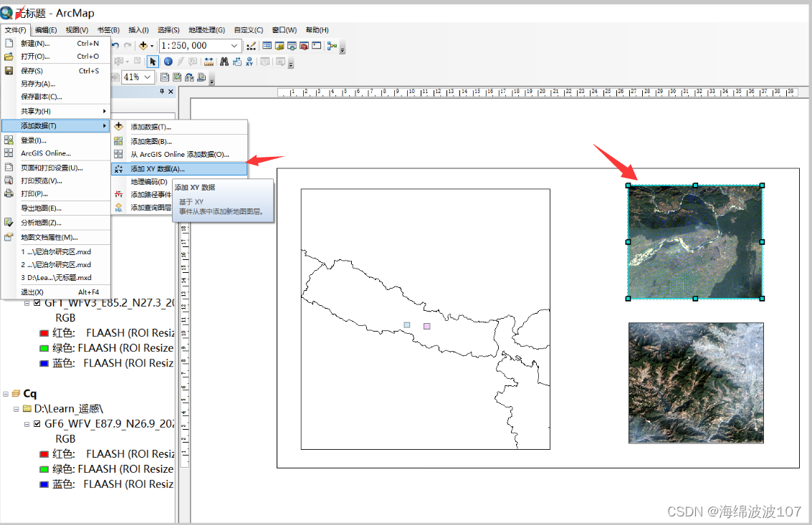Choose 添加 XY 数据(A)... from submenu
Screen dimensions: 812x525
(179, 169)
